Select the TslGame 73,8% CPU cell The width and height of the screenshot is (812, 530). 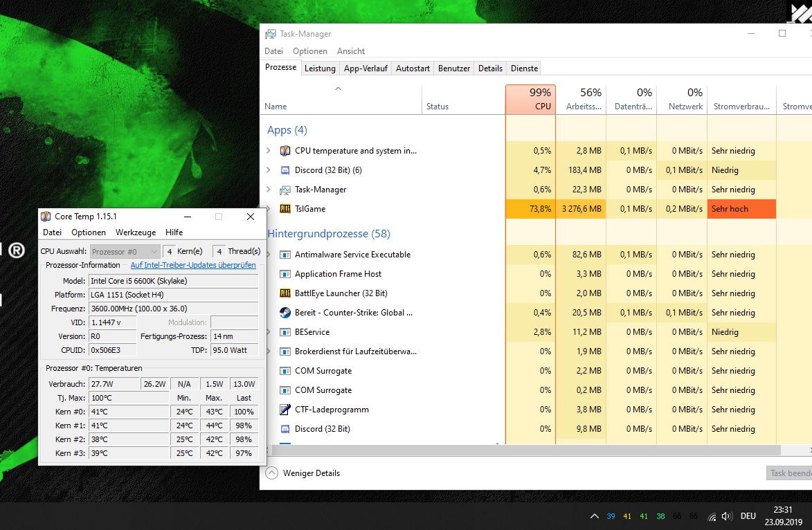coord(530,208)
